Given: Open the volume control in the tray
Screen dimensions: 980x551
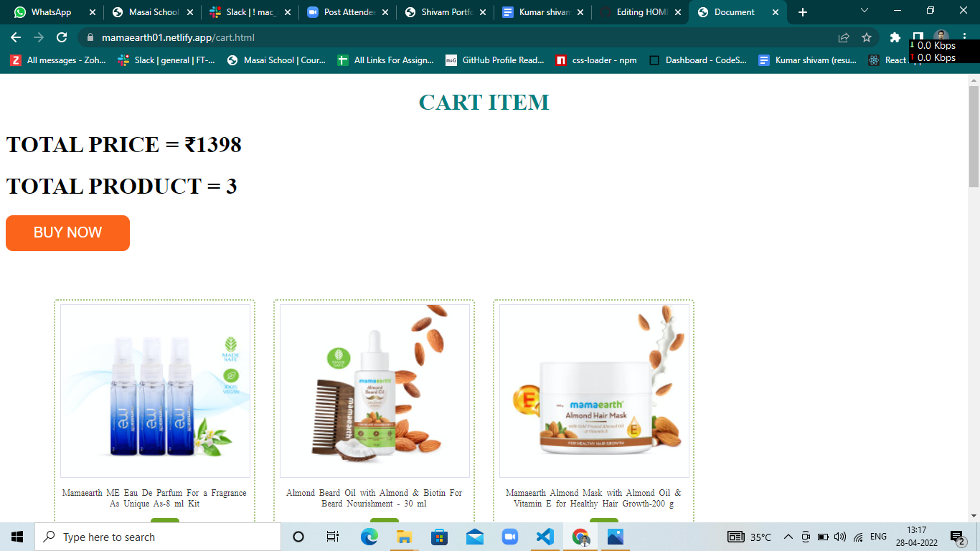Looking at the screenshot, I should [x=840, y=537].
